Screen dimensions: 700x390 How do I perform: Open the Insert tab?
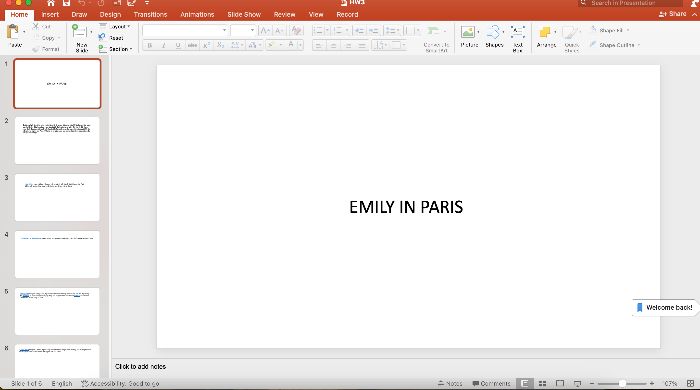50,14
